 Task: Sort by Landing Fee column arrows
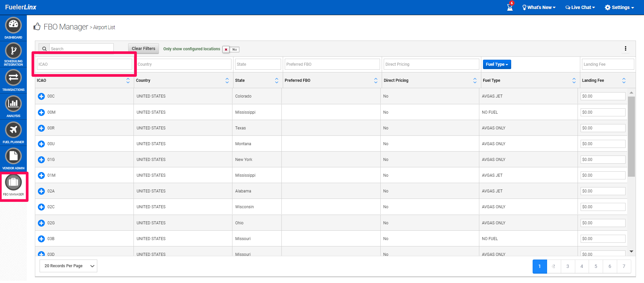tap(624, 80)
